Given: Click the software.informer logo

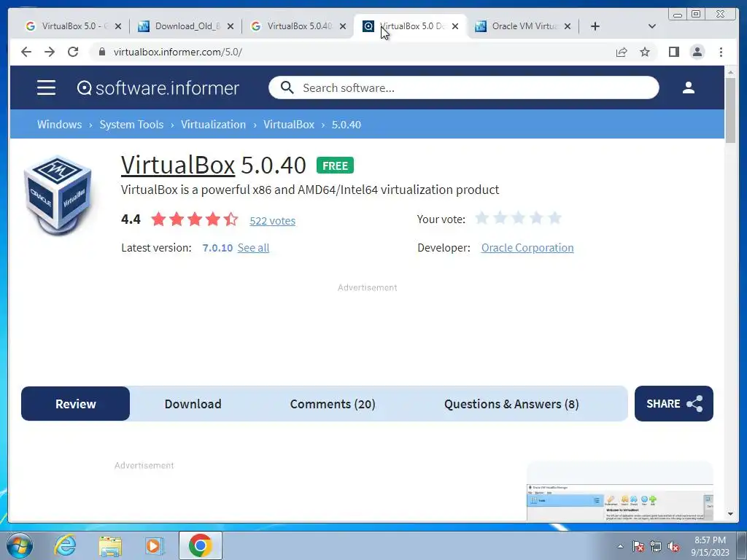Looking at the screenshot, I should 158,88.
